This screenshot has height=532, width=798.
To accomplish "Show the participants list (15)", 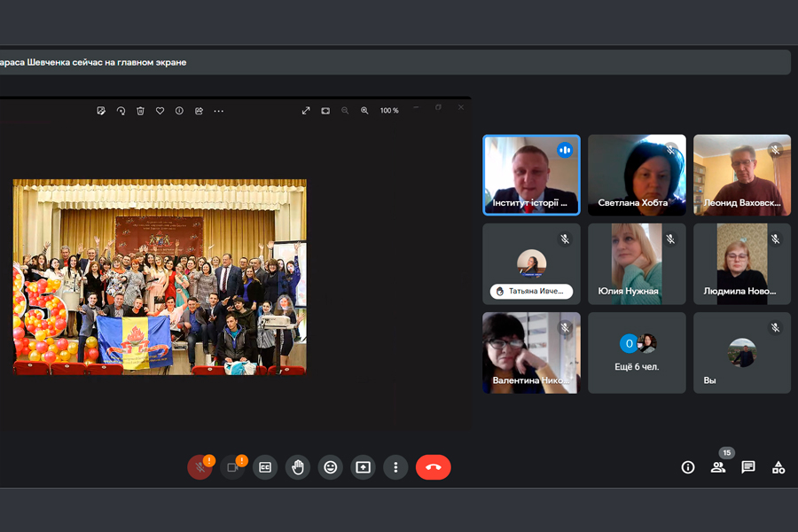I will click(718, 467).
